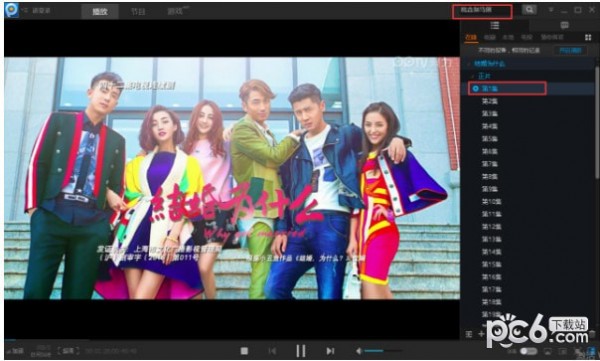Mute the volume speaker icon
The width and height of the screenshot is (600, 361).
359,351
